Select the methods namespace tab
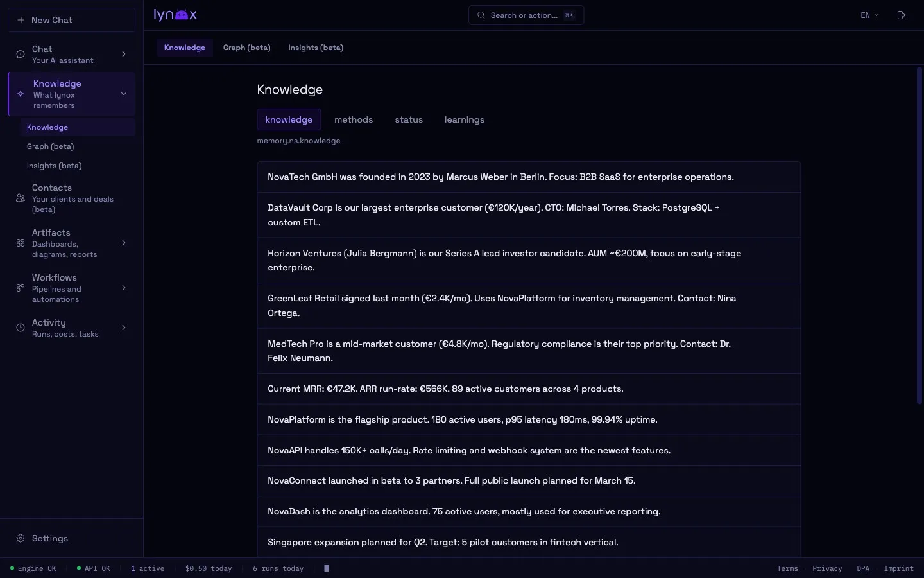 coord(354,119)
